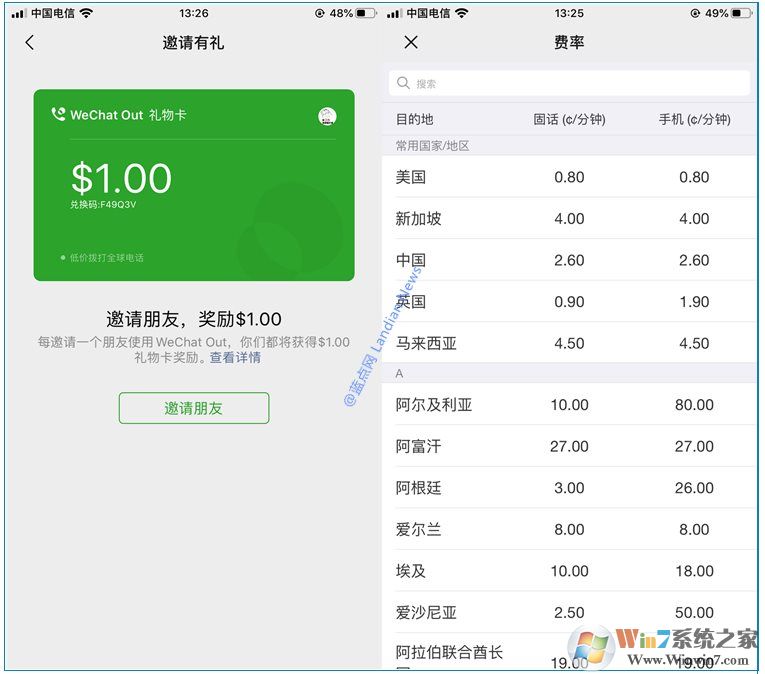Tap the battery icon showing 48% in the status bar
Viewport: 765px width, 674px height.
click(366, 13)
